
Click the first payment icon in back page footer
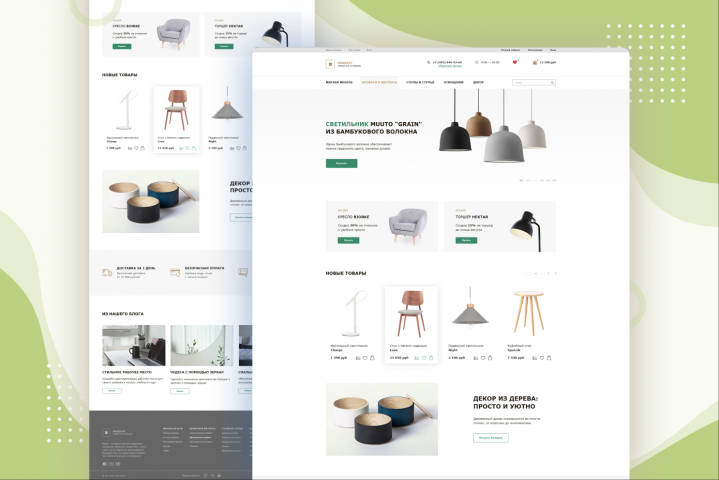tap(105, 464)
